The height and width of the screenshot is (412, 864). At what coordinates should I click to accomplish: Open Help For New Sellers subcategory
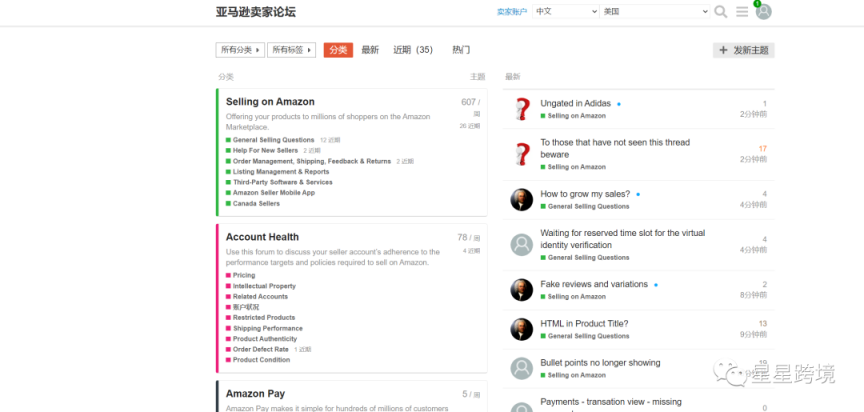pos(265,150)
